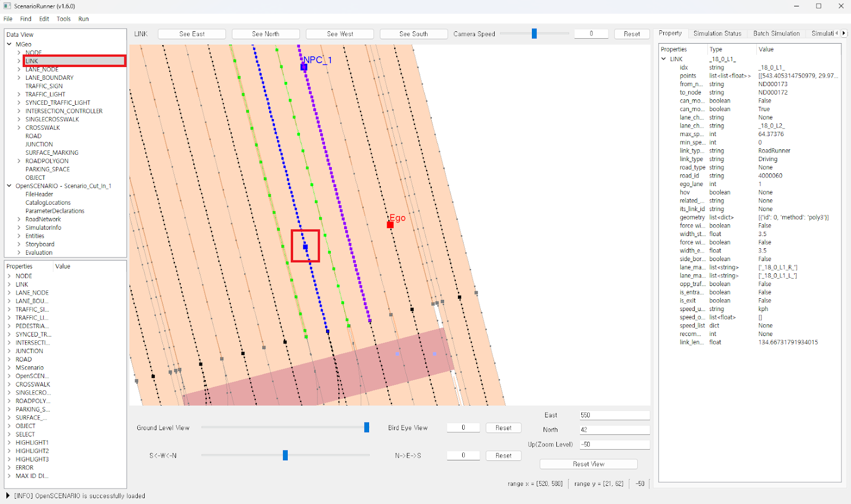Click the status bar log expand triangle
The height and width of the screenshot is (504, 851).
[x=7, y=495]
